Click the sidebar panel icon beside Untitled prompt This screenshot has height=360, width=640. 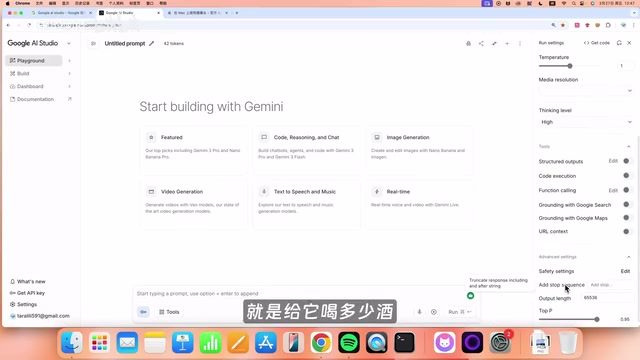pyautogui.click(x=93, y=43)
